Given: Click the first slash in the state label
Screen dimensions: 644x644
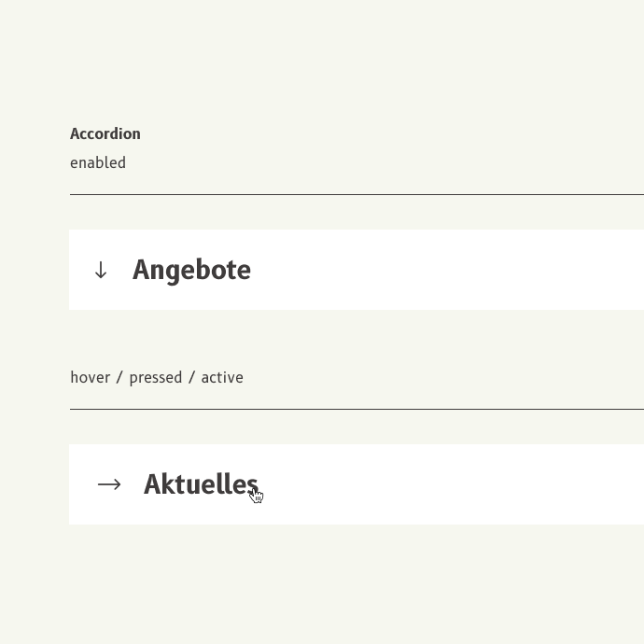Looking at the screenshot, I should (119, 378).
